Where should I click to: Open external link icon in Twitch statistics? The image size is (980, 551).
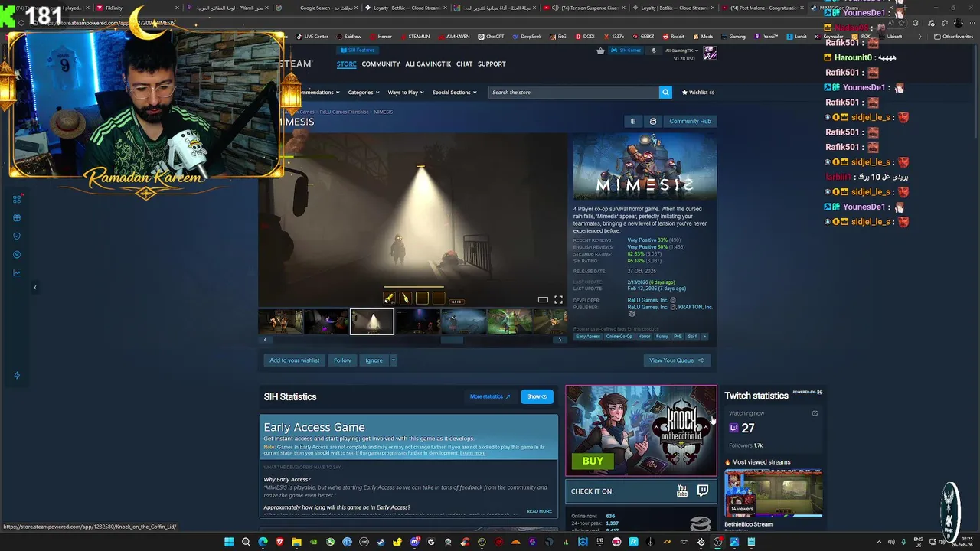coord(815,413)
